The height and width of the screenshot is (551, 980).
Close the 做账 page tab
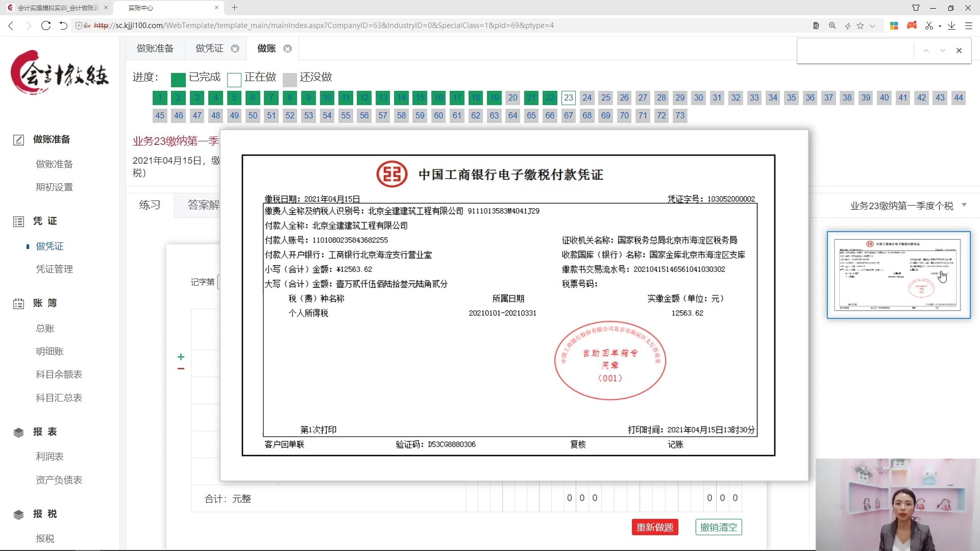click(287, 48)
